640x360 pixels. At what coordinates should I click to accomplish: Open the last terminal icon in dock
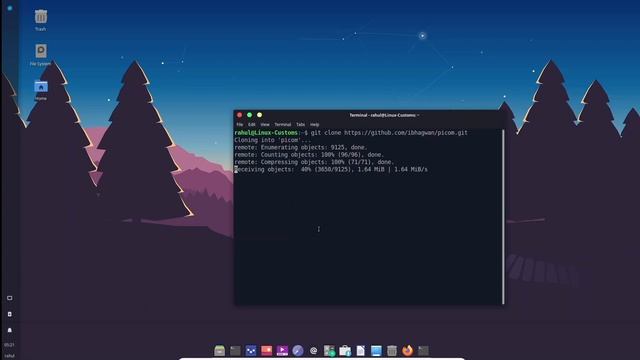[423, 350]
